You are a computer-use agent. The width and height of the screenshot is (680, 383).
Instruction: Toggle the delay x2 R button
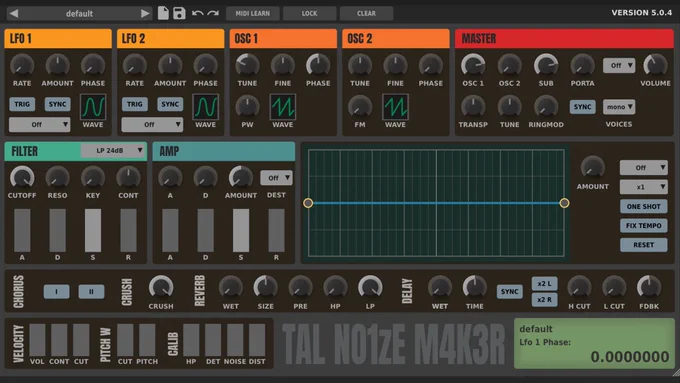pyautogui.click(x=545, y=299)
